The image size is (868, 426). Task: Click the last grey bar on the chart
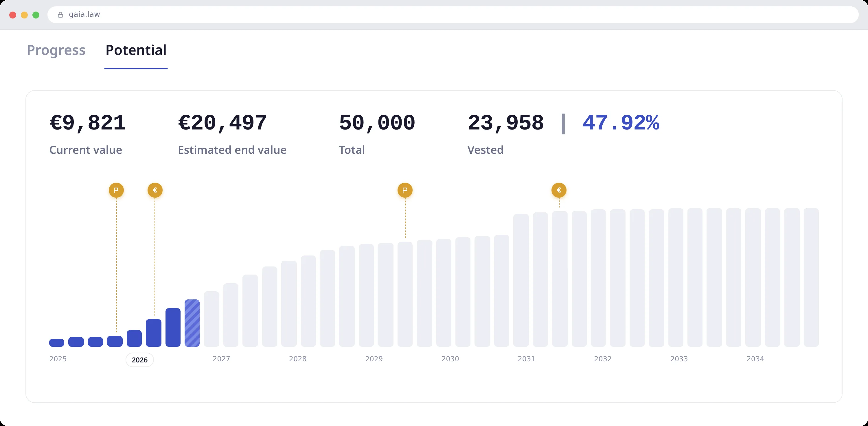click(x=811, y=277)
